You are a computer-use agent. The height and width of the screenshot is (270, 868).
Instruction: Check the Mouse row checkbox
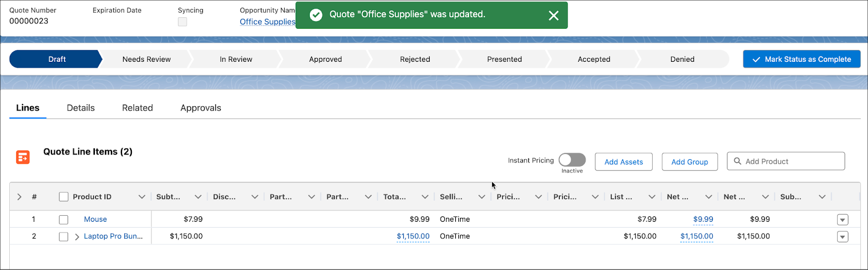tap(63, 220)
